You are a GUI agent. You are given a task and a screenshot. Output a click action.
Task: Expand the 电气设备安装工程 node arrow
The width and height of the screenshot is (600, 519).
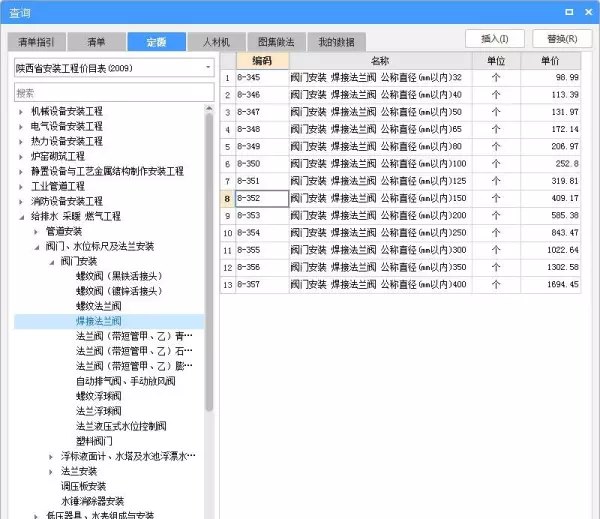coord(21,127)
